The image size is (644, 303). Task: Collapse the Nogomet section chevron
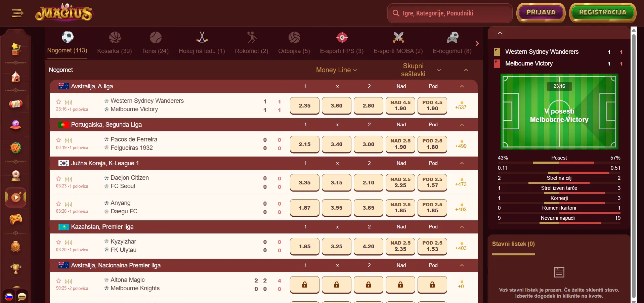(x=466, y=70)
